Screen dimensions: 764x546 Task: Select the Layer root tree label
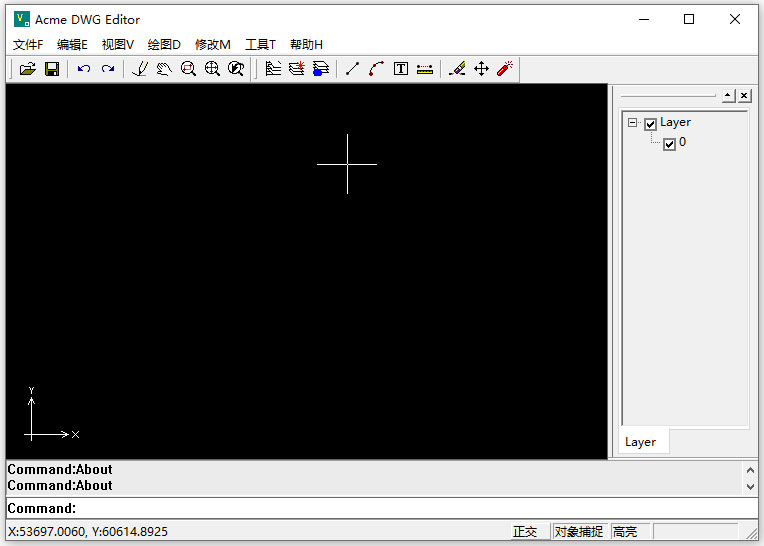click(x=675, y=122)
